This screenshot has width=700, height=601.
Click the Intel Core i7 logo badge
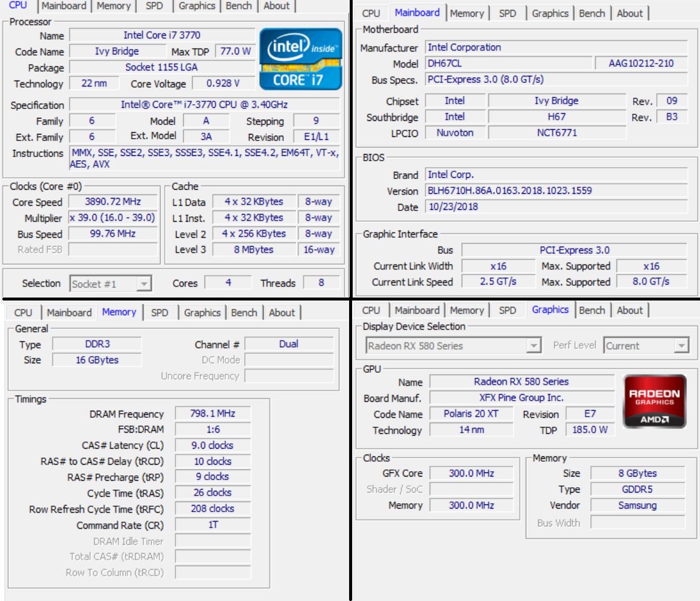(x=301, y=59)
